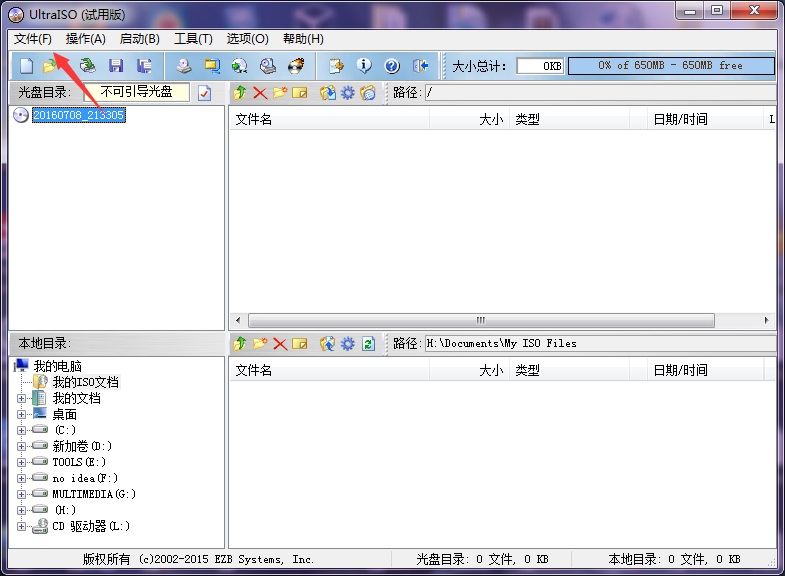Refresh the local directory listing
This screenshot has height=576, width=785.
[x=368, y=344]
